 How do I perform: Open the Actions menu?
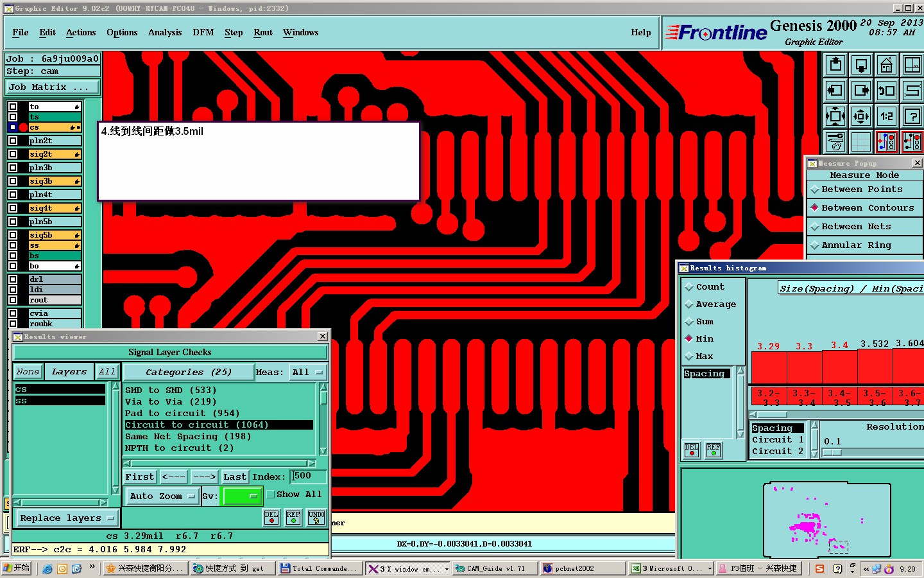click(81, 32)
